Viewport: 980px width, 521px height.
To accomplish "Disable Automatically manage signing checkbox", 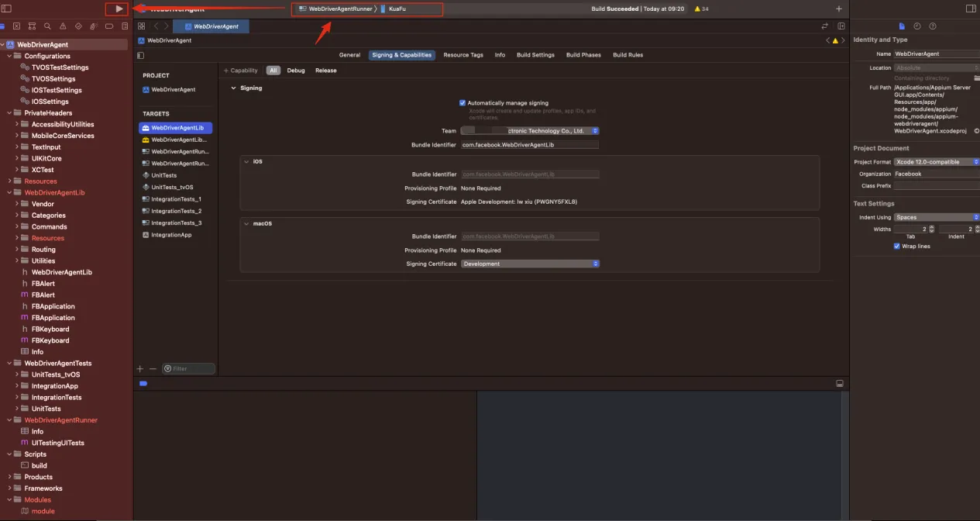I will [462, 103].
